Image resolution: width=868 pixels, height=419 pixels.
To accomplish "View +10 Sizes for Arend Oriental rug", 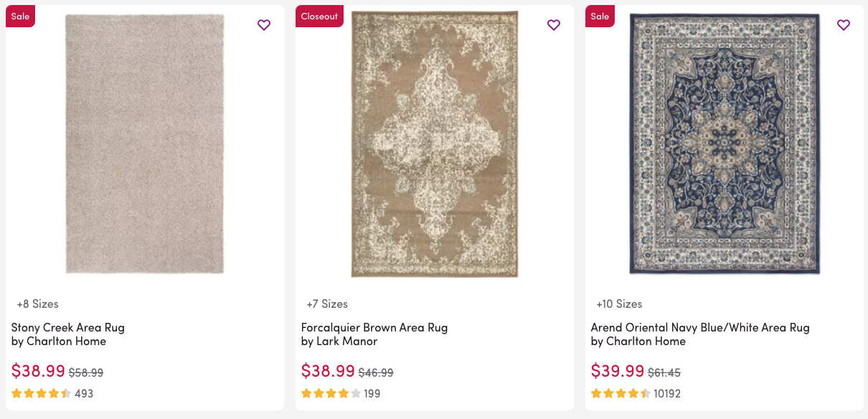I will (619, 303).
